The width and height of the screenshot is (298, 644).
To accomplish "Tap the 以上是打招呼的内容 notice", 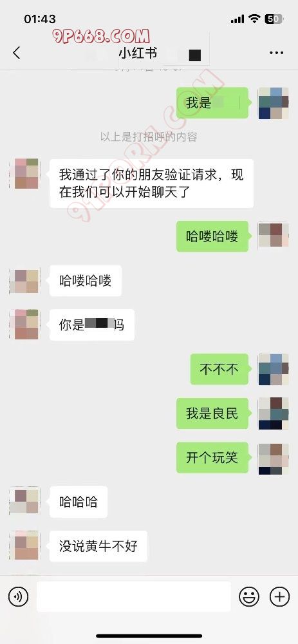I will click(x=149, y=137).
